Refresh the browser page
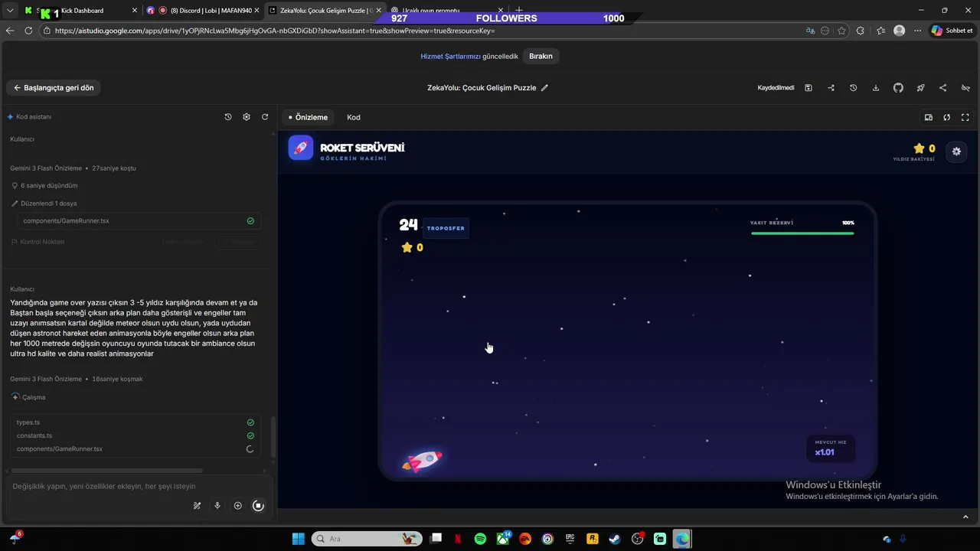Screen dimensions: 980x551 point(28,31)
